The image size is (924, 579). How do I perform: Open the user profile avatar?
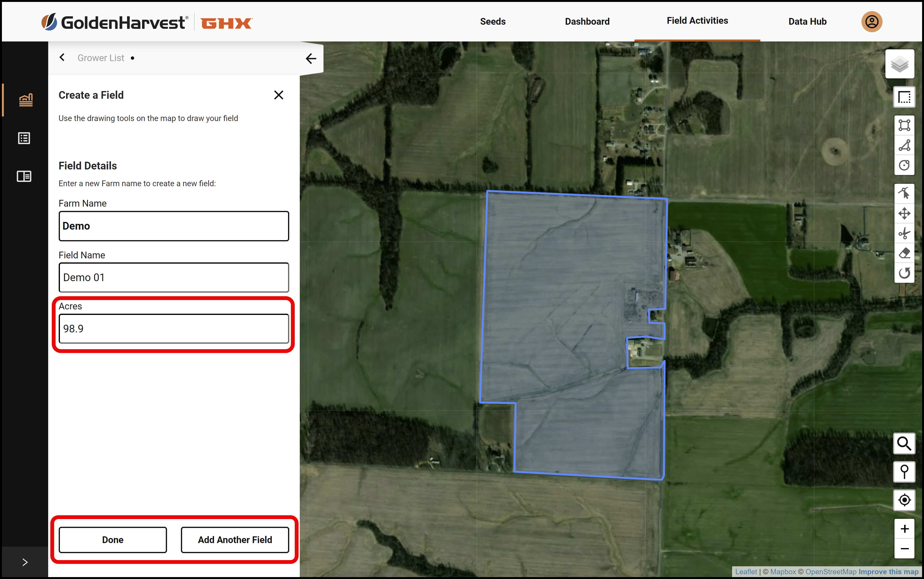click(x=872, y=21)
